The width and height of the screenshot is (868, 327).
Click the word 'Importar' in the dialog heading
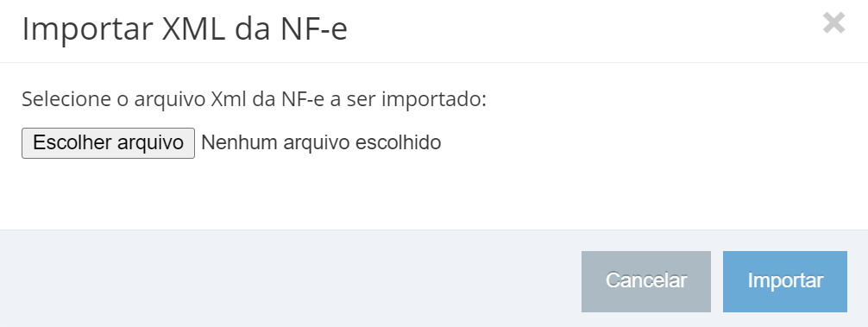(87, 30)
